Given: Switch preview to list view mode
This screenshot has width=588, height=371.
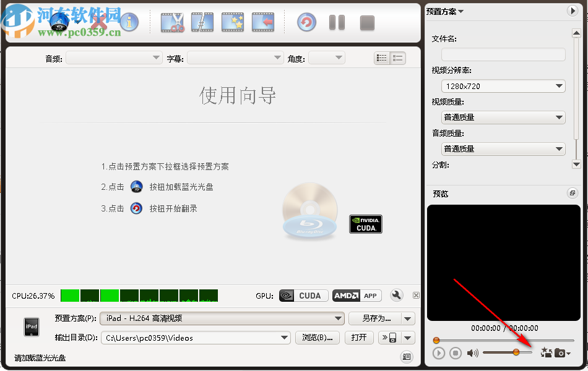Looking at the screenshot, I should [x=397, y=58].
